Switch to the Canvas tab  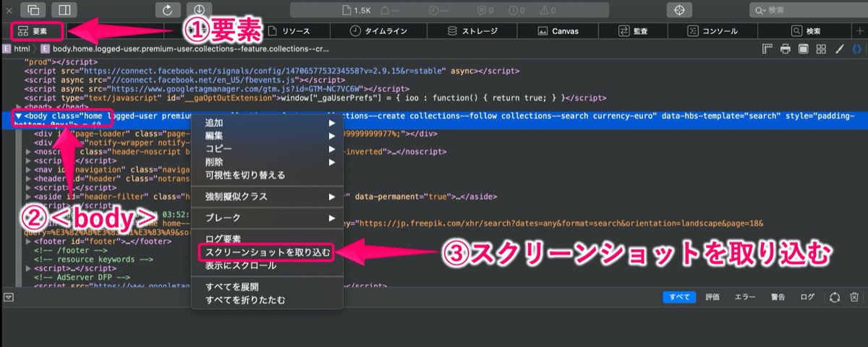(x=558, y=31)
